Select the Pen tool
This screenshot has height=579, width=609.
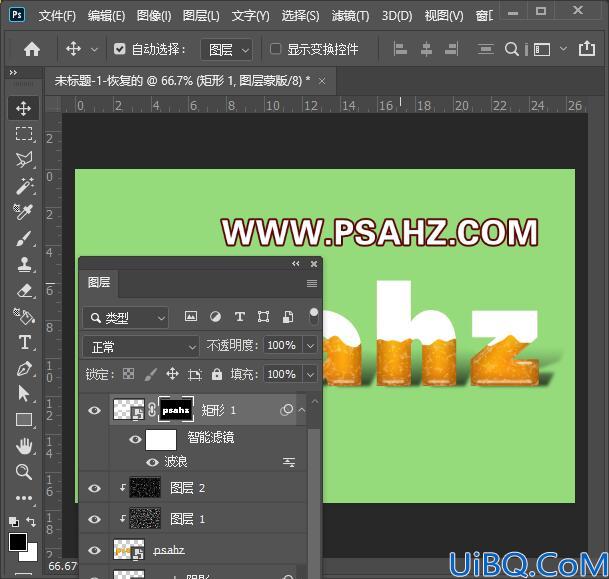tap(24, 369)
